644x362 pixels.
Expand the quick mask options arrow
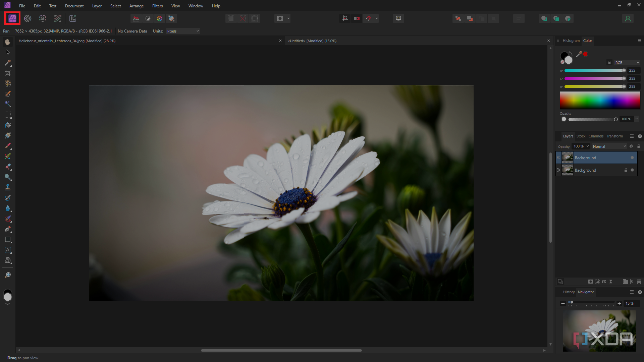[x=288, y=18]
